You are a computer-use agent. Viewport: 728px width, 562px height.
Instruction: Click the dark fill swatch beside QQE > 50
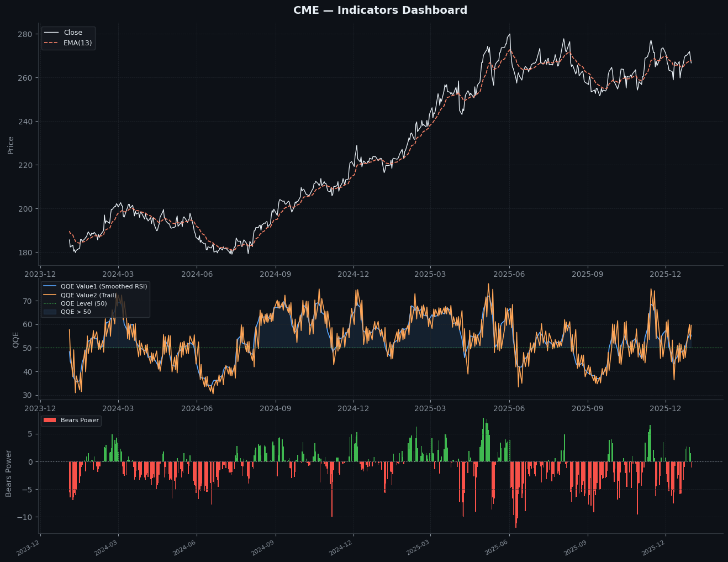coord(50,312)
